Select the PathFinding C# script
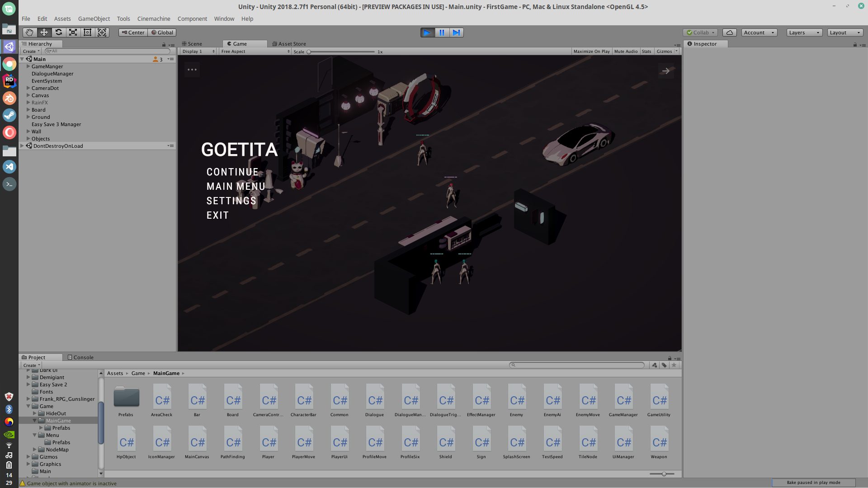Viewport: 868px width, 488px height. pos(233,442)
